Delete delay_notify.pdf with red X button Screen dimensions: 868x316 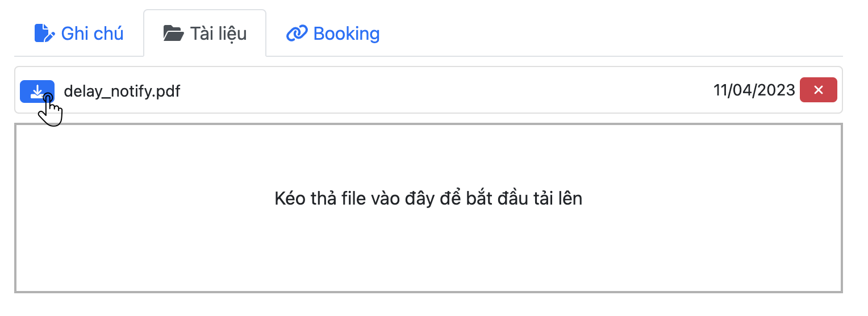pyautogui.click(x=818, y=90)
